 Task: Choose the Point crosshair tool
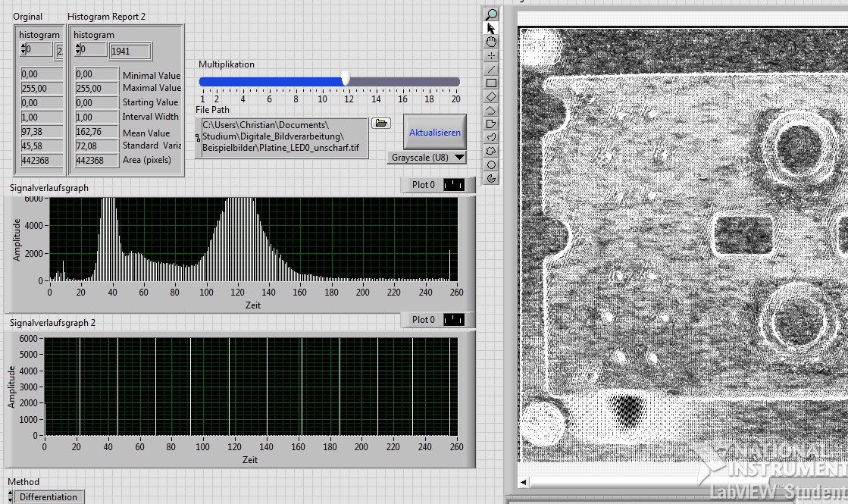[x=491, y=55]
